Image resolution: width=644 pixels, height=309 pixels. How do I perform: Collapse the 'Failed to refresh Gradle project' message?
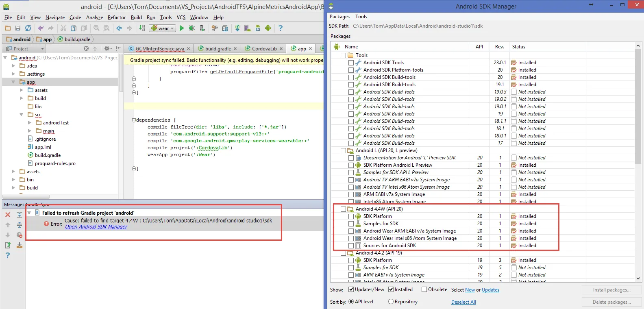tap(29, 213)
